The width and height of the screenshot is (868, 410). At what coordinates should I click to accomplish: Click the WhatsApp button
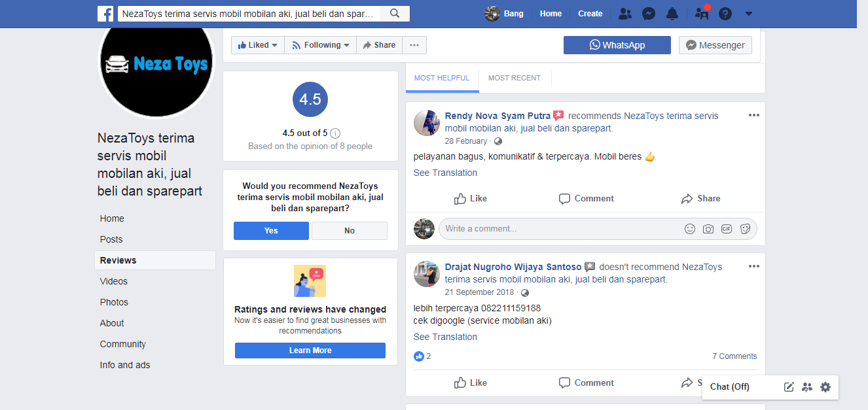pos(617,45)
